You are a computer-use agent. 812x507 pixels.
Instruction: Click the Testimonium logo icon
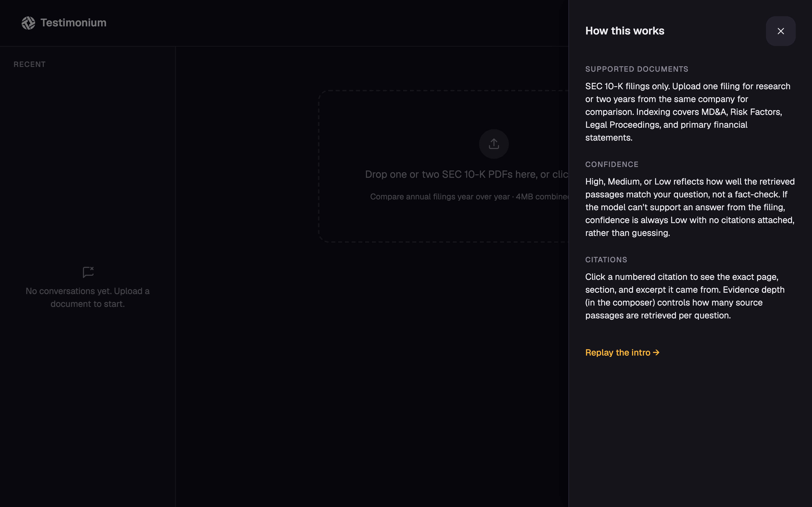pos(29,23)
